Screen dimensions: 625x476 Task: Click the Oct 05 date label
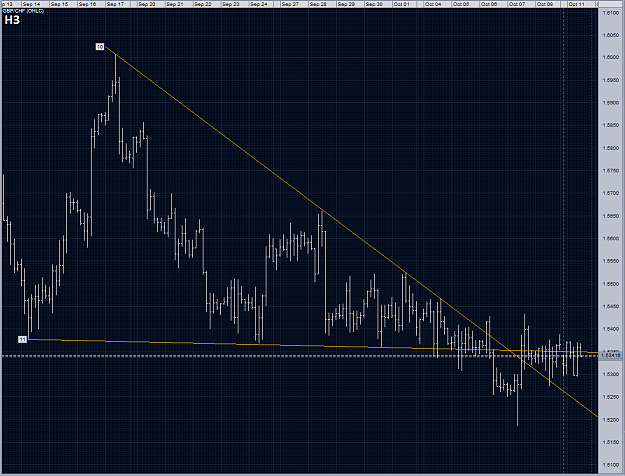[x=461, y=4]
